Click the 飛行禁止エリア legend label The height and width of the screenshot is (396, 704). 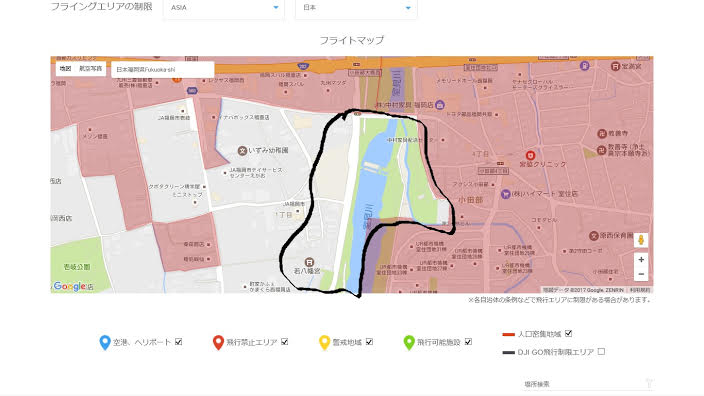[x=251, y=342]
